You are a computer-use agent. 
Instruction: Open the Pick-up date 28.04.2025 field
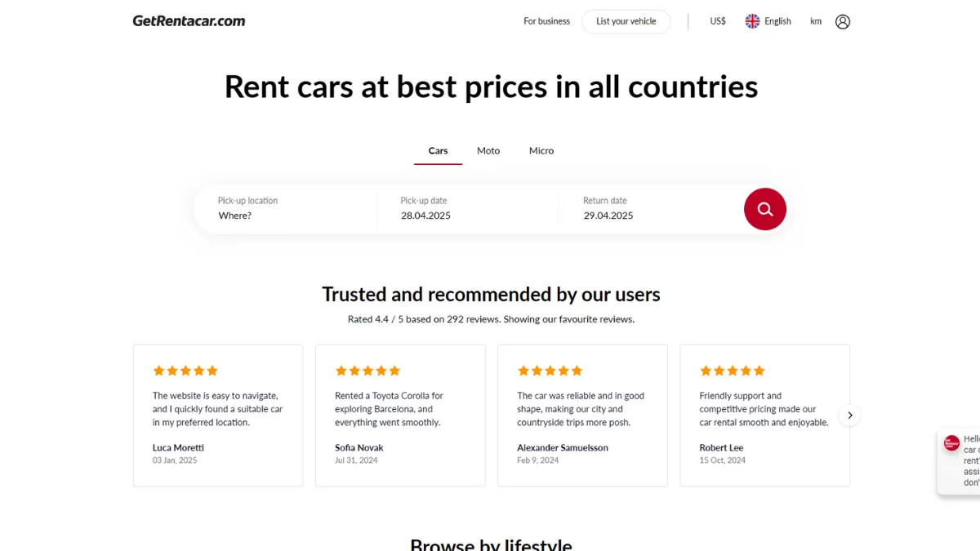pos(468,209)
